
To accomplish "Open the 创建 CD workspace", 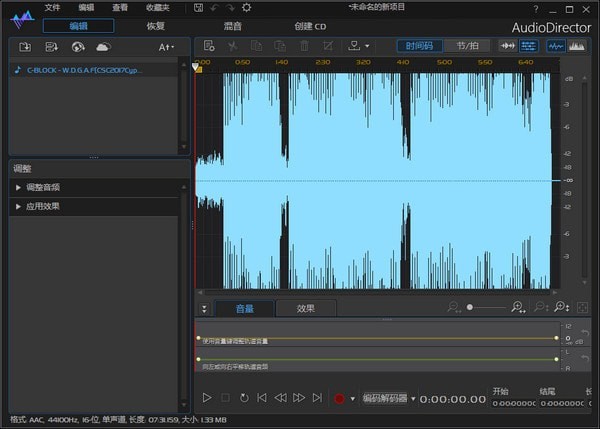I will [312, 25].
